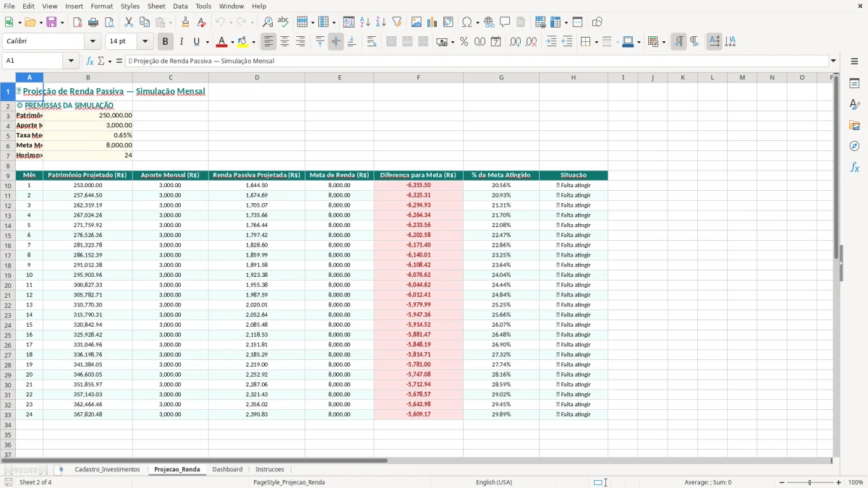868x488 pixels.
Task: Click the font color red swatch
Action: click(222, 42)
